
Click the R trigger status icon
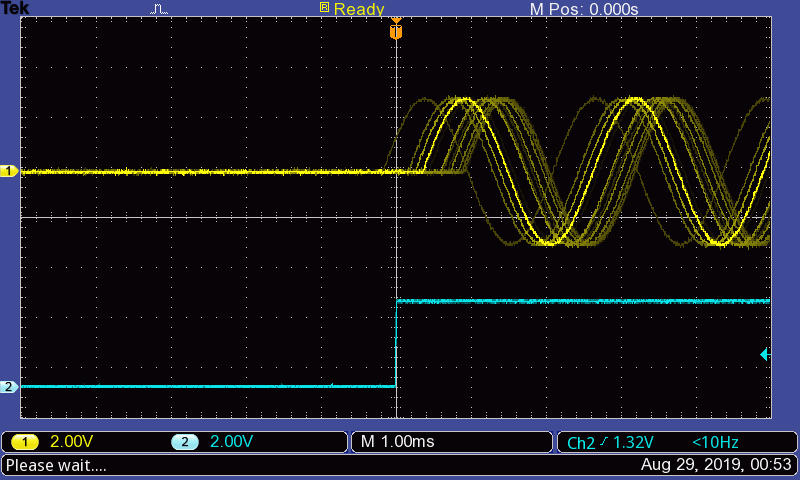324,8
